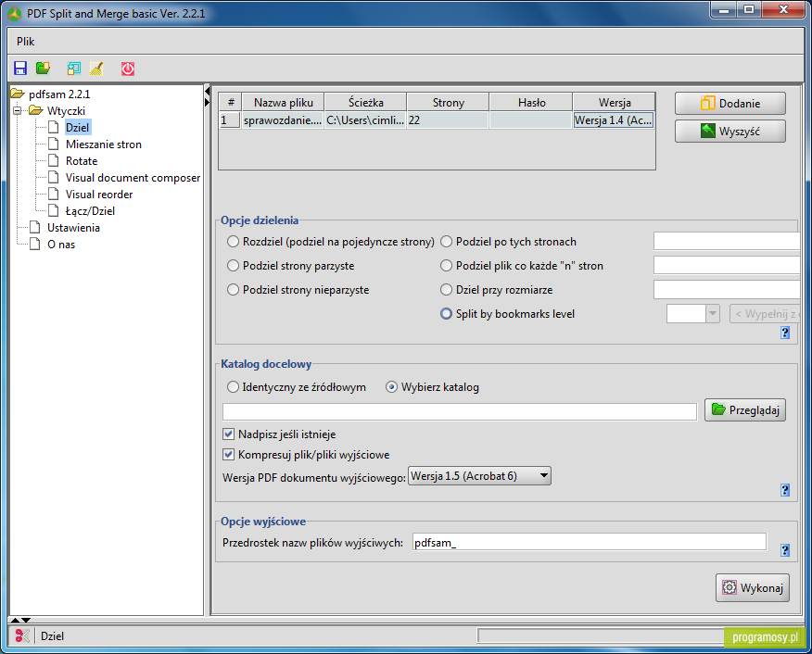This screenshot has width=812, height=654.
Task: Open help icon in Opcje dzielenia section
Action: [785, 333]
